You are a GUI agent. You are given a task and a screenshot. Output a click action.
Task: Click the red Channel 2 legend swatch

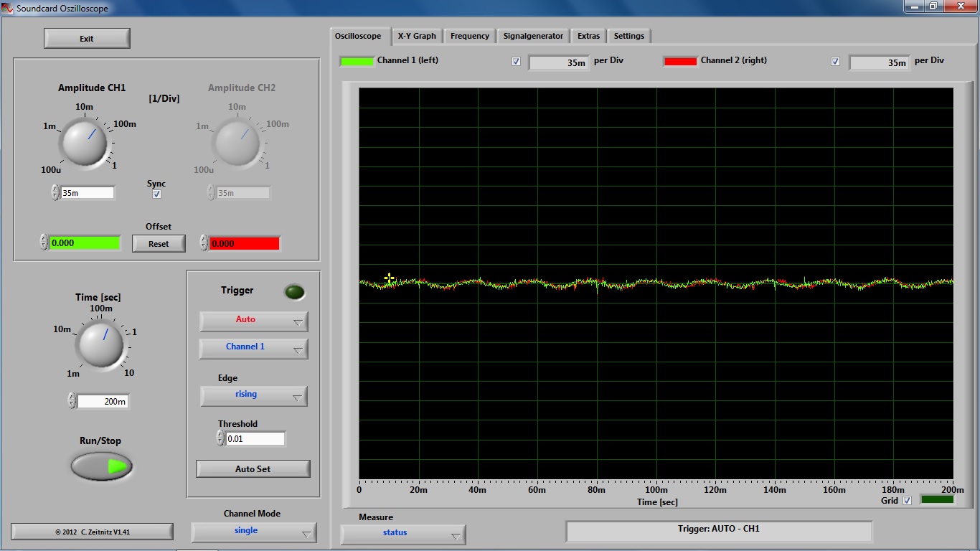coord(680,61)
